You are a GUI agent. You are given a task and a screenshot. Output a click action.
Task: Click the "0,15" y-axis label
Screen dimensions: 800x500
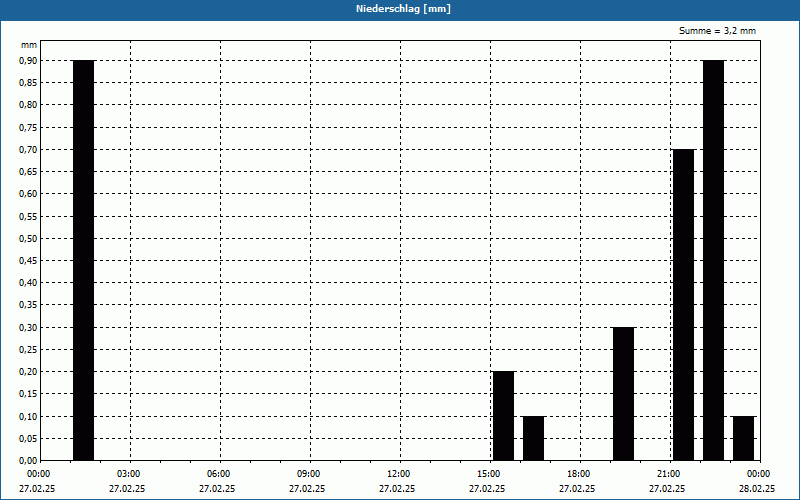28,394
